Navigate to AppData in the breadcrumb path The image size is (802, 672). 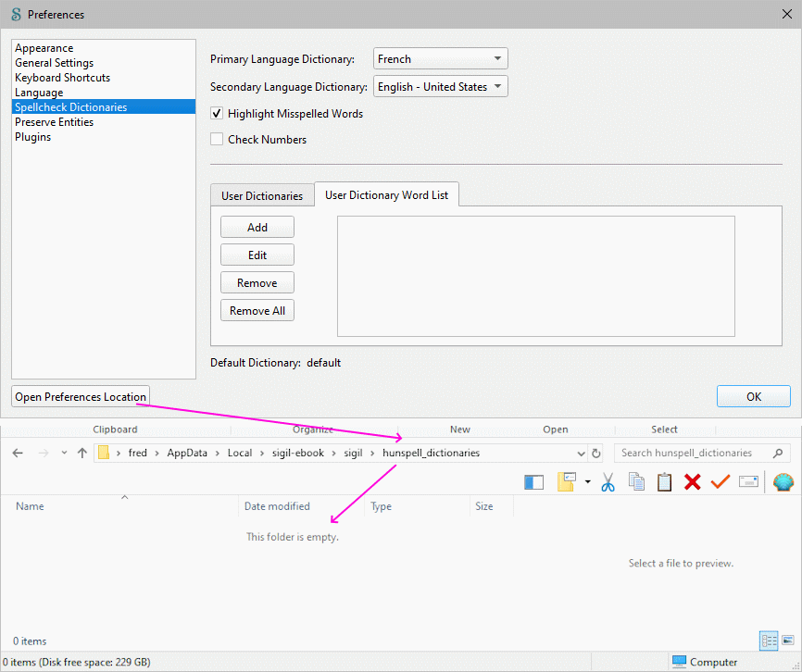(187, 453)
